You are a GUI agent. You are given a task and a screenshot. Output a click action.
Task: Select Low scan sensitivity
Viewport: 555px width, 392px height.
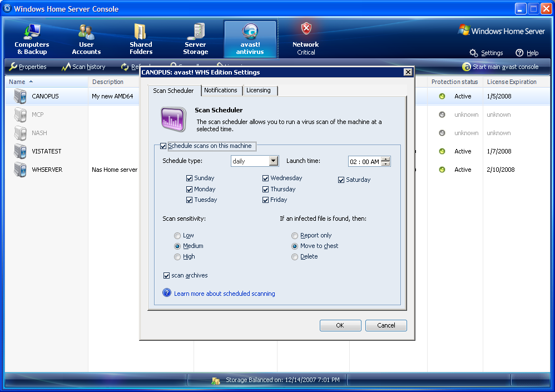[x=177, y=236]
